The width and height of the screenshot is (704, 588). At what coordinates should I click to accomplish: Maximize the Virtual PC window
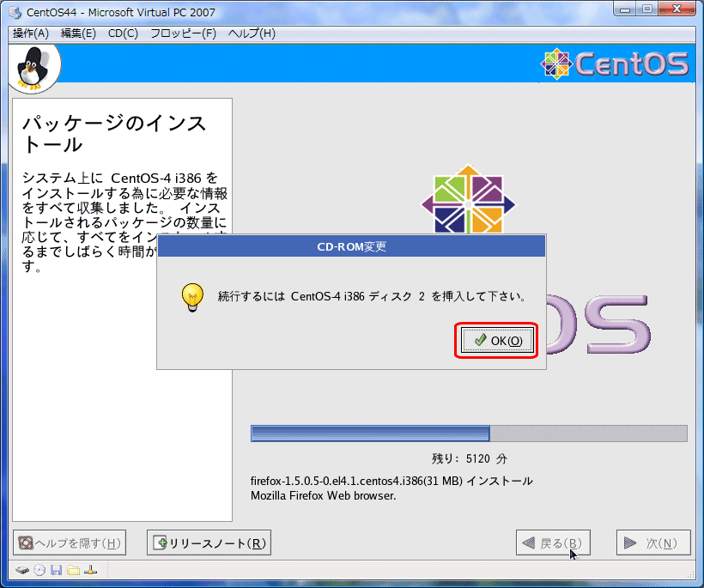[647, 9]
